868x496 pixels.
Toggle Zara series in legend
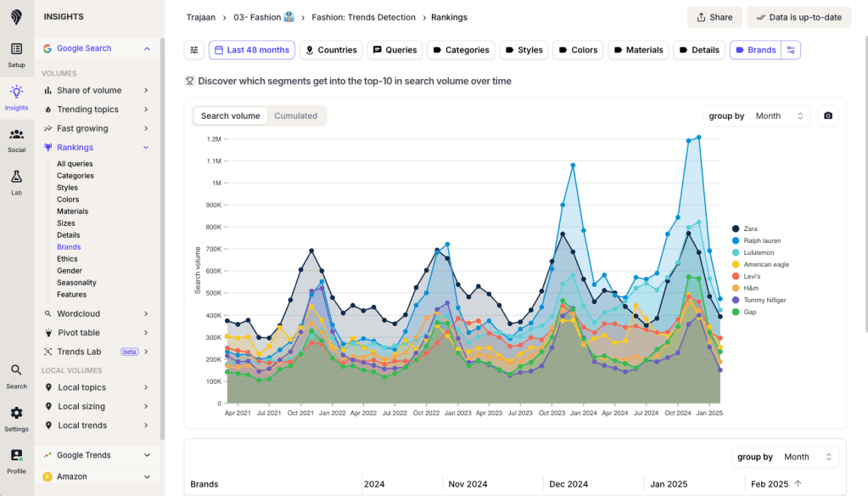point(745,228)
